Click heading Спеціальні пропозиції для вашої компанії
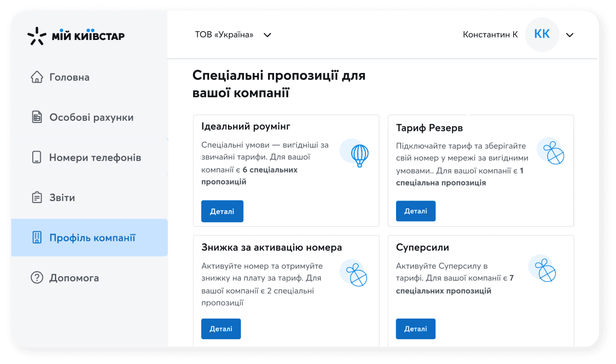This screenshot has width=616, height=364. pyautogui.click(x=279, y=84)
